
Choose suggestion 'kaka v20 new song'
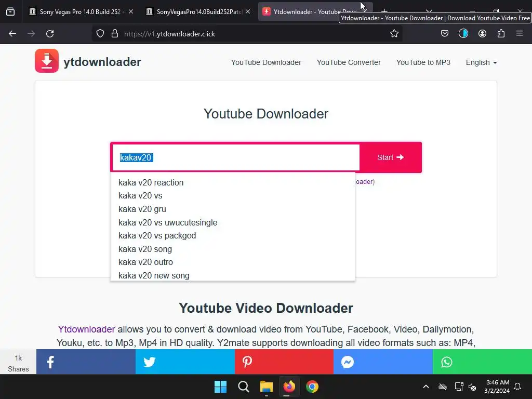[x=233, y=275]
